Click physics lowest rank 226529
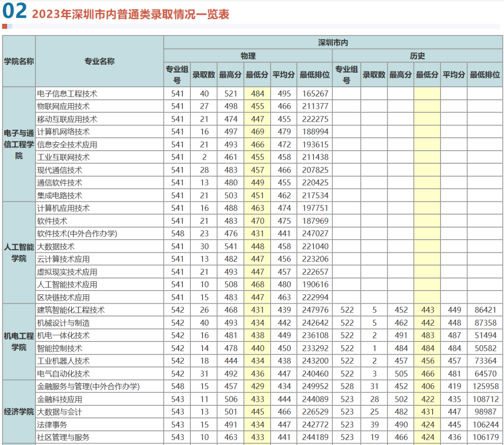Viewport: 504px width, 445px height. [315, 411]
